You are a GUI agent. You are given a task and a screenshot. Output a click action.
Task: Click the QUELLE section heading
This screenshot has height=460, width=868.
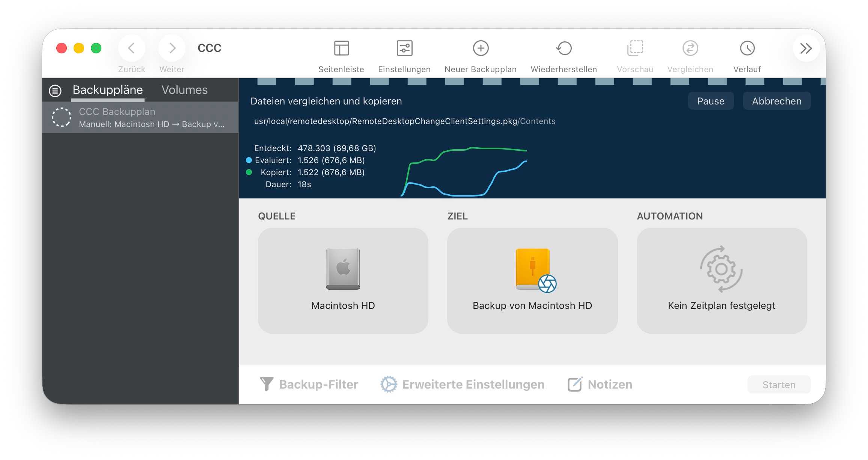point(277,216)
